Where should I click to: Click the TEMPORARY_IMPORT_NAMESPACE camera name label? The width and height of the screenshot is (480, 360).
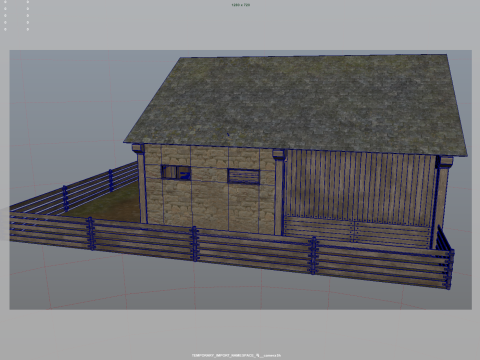236,356
